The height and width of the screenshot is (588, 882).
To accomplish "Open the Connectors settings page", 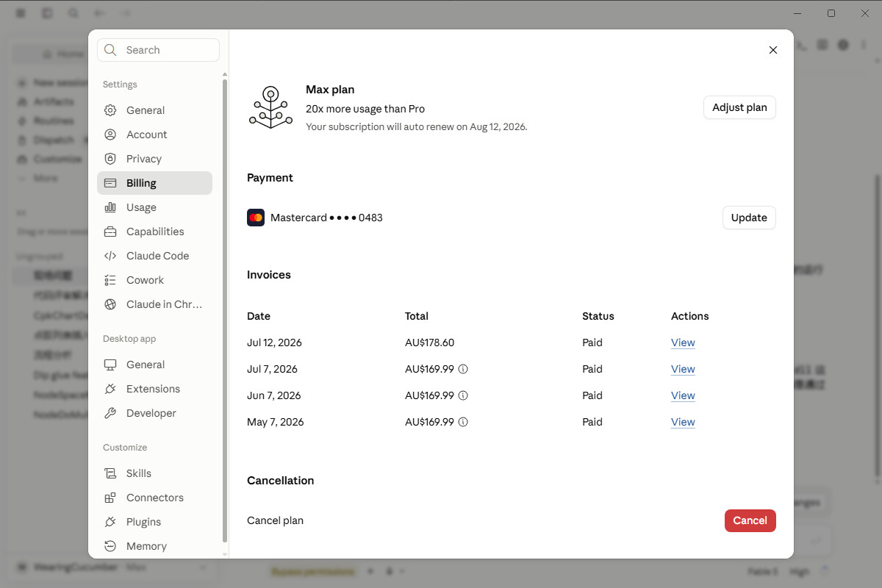I will 154,498.
